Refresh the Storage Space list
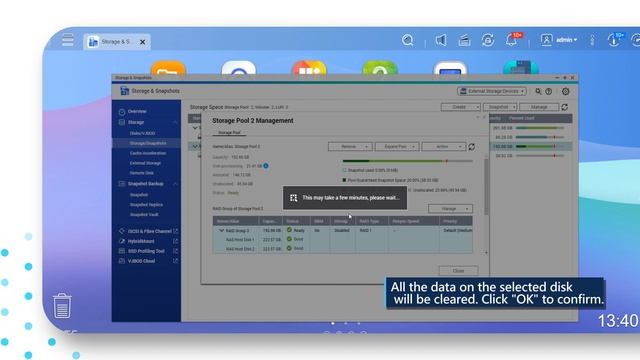 (564, 107)
